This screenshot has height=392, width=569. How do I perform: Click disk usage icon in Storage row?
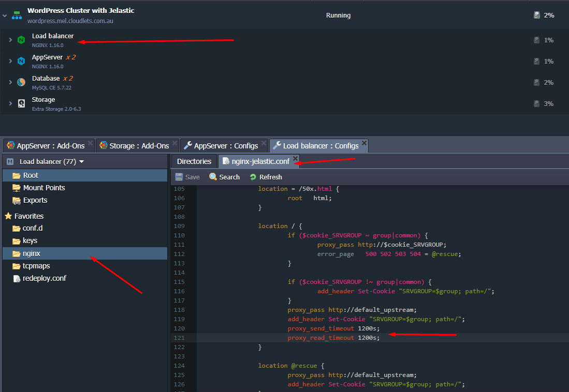(x=536, y=104)
